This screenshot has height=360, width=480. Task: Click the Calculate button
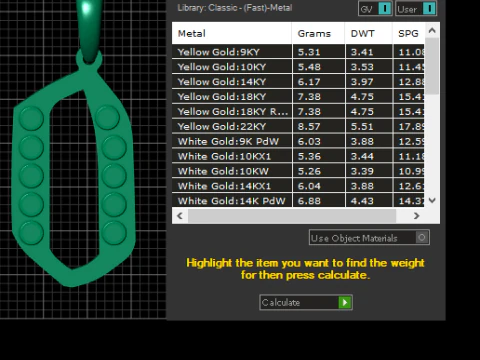point(306,302)
